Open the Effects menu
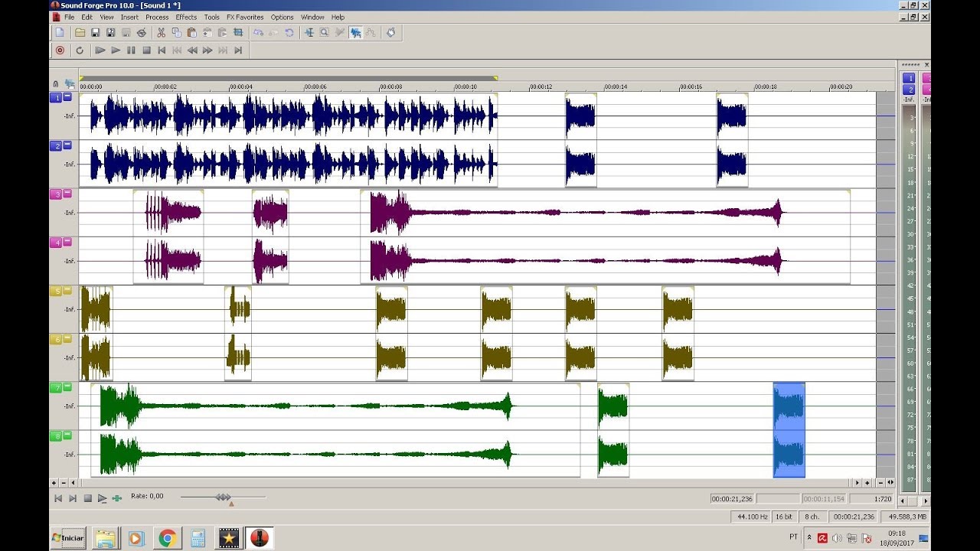The image size is (980, 551). pyautogui.click(x=186, y=17)
